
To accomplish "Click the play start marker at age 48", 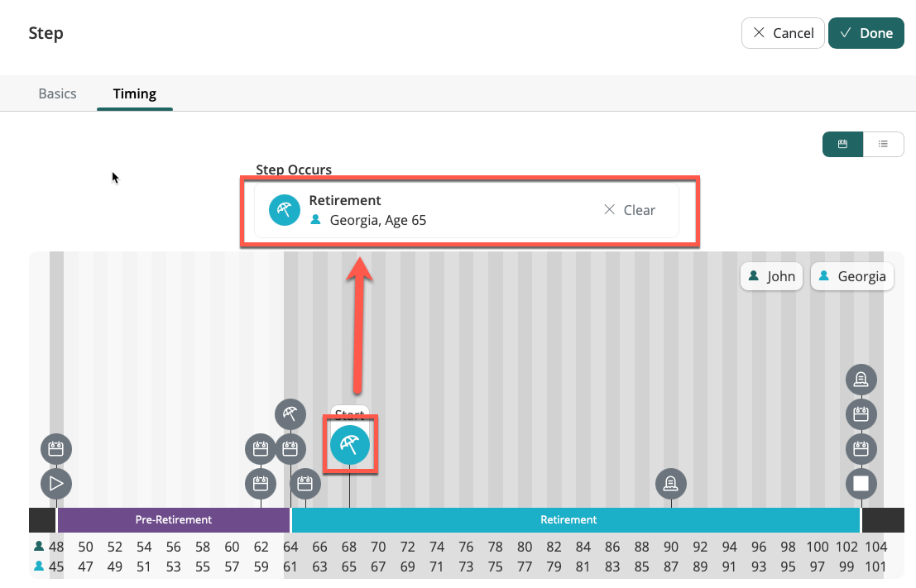I will 56,483.
